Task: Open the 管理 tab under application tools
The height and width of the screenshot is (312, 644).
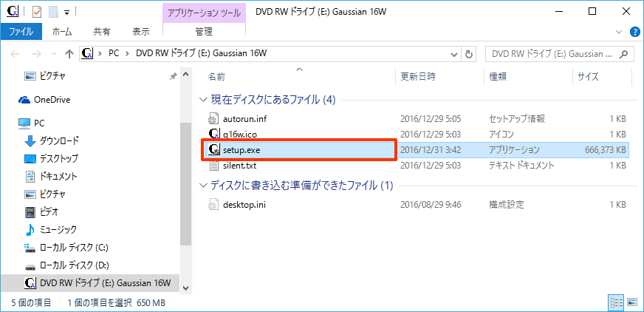Action: tap(204, 32)
